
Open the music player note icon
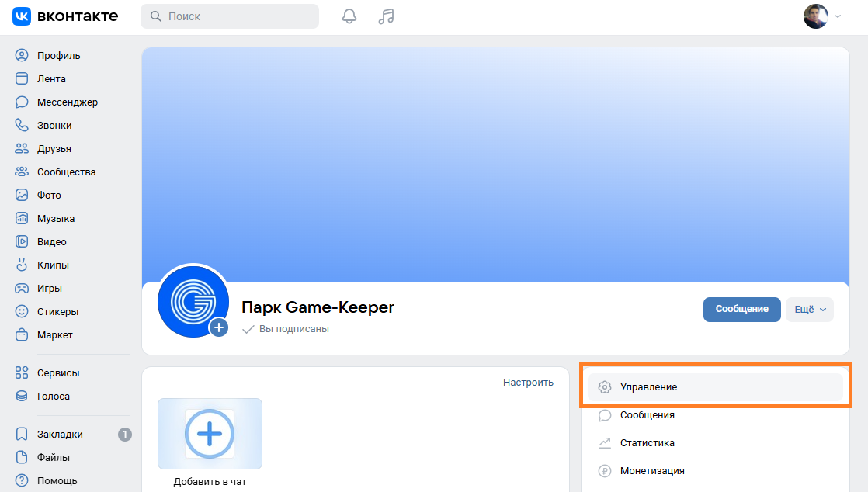pos(386,16)
